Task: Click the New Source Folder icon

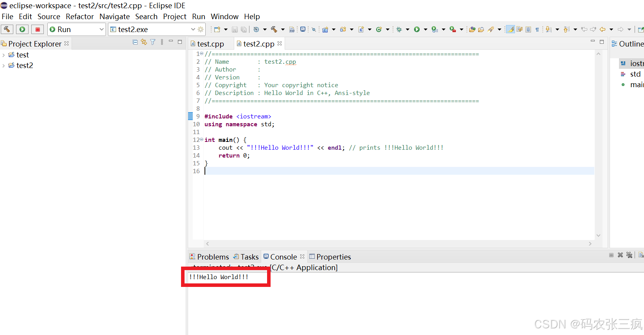Action: (343, 29)
